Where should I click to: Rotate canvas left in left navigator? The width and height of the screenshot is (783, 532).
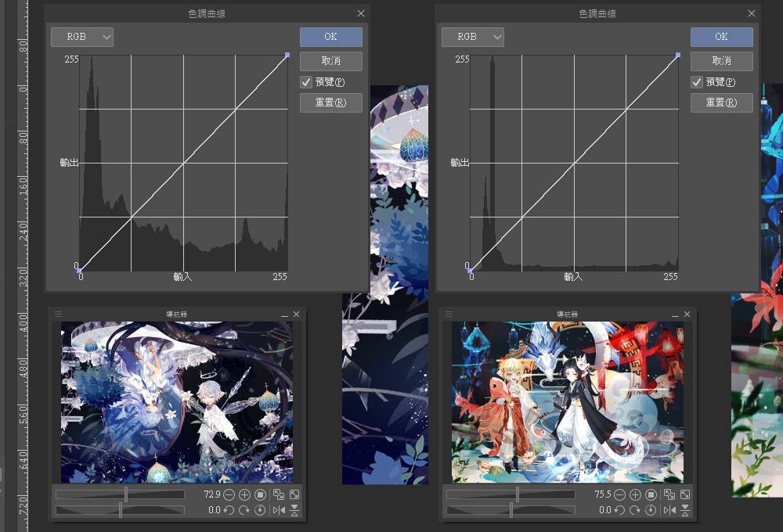(229, 510)
